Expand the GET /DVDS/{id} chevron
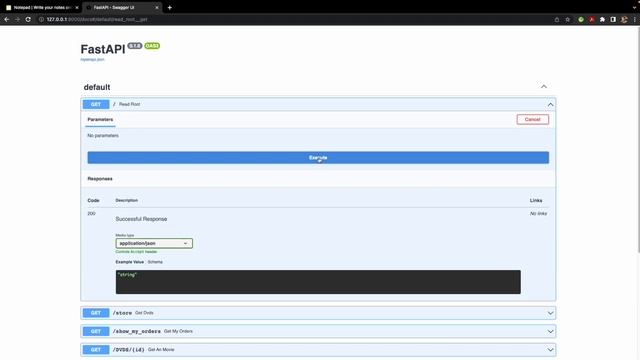This screenshot has width=640, height=360. [550, 350]
